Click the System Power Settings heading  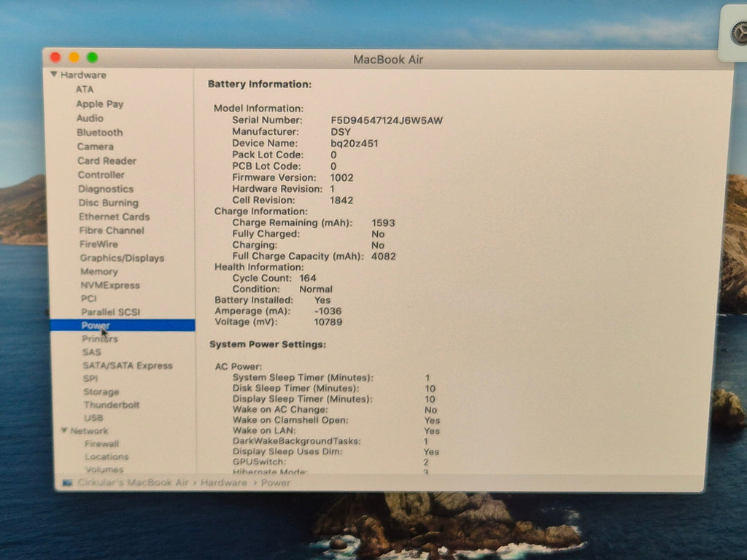(268, 344)
